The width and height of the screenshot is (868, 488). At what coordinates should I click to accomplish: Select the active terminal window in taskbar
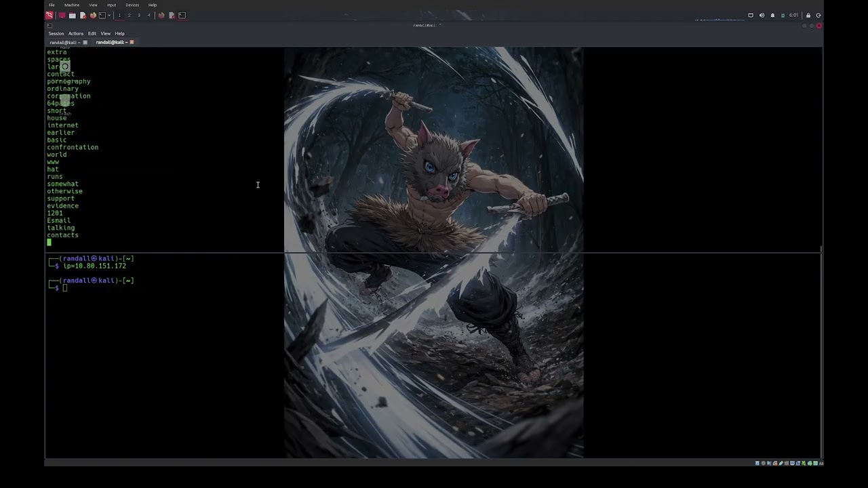click(x=182, y=15)
